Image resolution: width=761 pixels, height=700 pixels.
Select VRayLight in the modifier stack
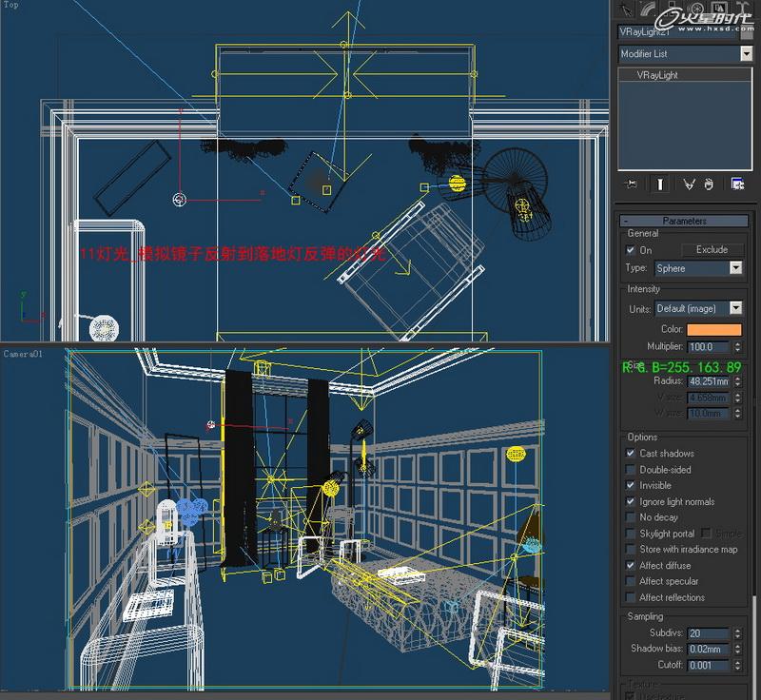click(x=657, y=75)
